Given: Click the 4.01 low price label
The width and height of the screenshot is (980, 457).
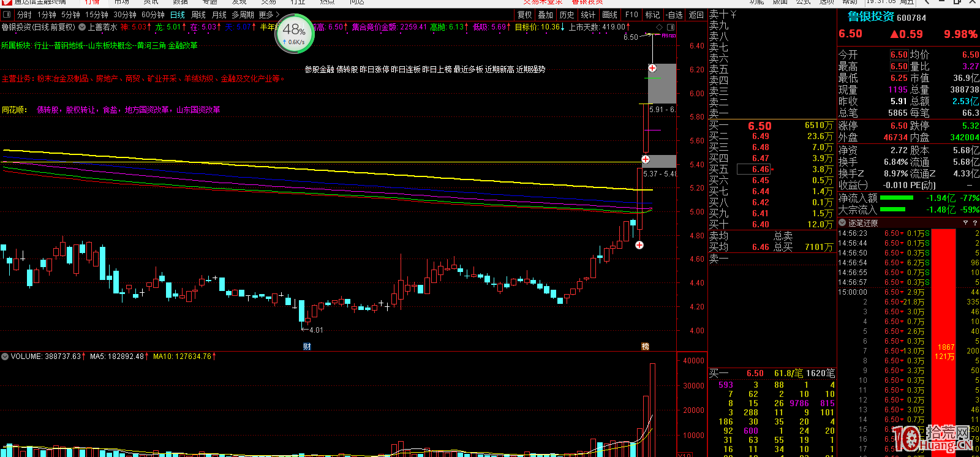Looking at the screenshot, I should click(317, 330).
